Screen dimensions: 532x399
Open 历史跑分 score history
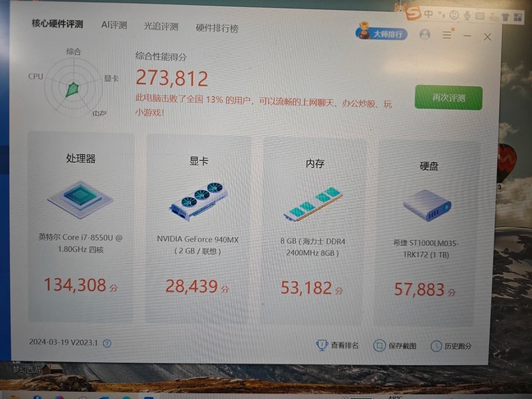pyautogui.click(x=451, y=346)
